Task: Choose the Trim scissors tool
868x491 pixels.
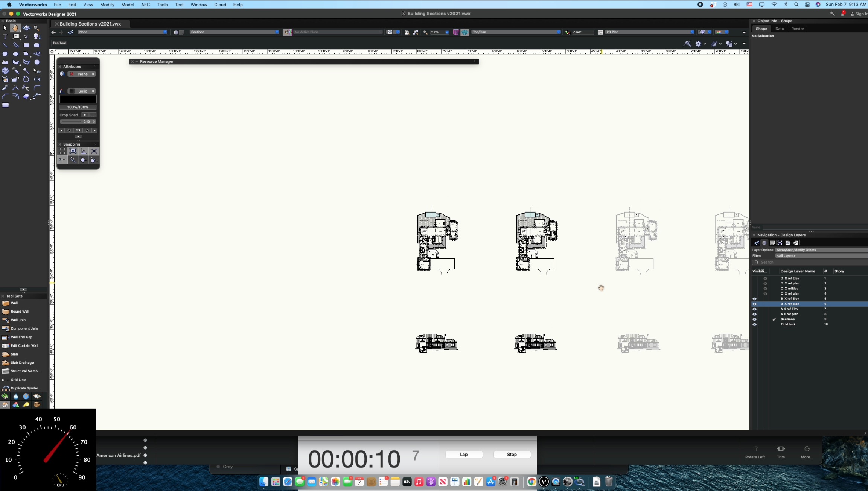Action: pyautogui.click(x=26, y=88)
